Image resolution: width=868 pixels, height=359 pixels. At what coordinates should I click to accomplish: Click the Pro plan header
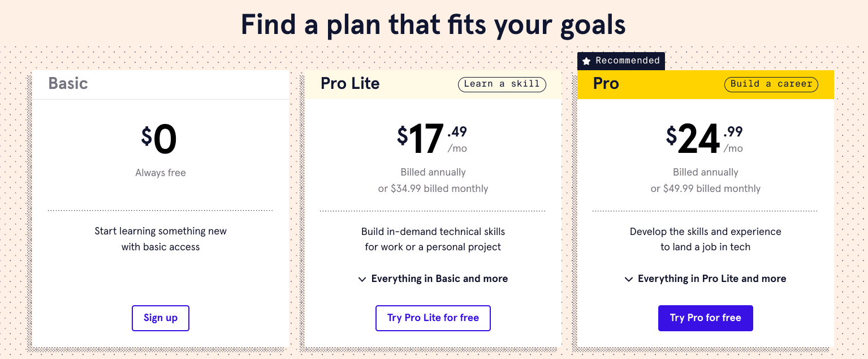click(x=605, y=83)
